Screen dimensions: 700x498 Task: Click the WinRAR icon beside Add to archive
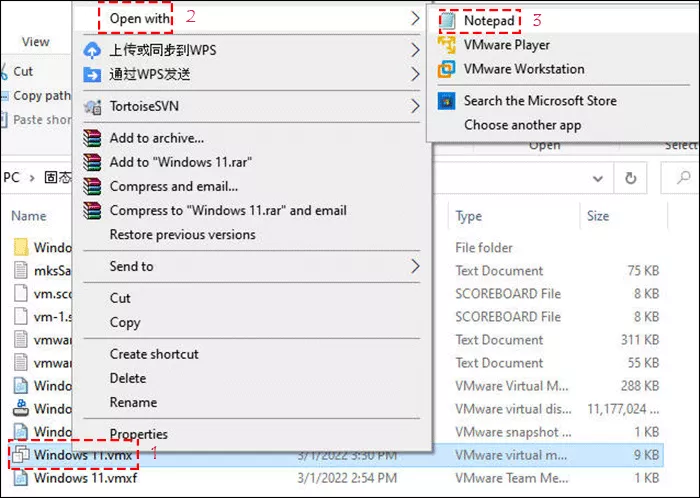[x=92, y=138]
